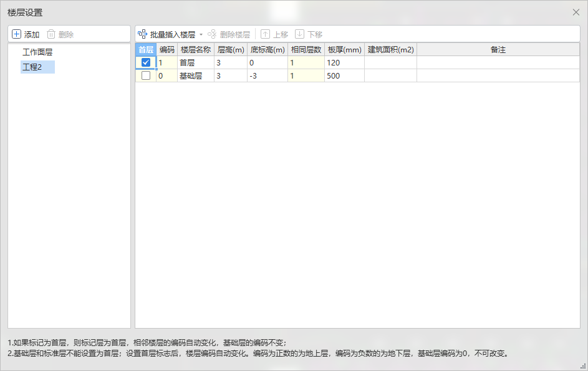
Task: Click the 批量插入楼层 icon
Action: [x=143, y=34]
